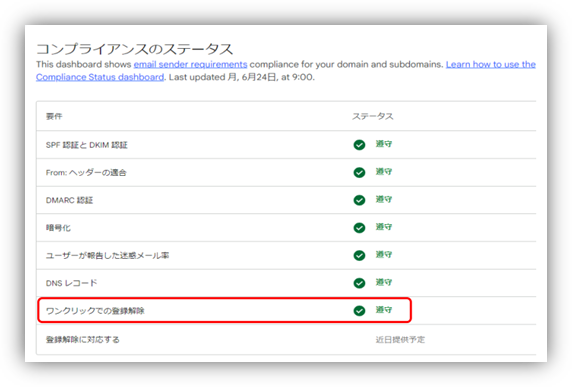Click the green checkmark for From: ヘッダーの適合
This screenshot has width=572, height=387.
click(359, 173)
